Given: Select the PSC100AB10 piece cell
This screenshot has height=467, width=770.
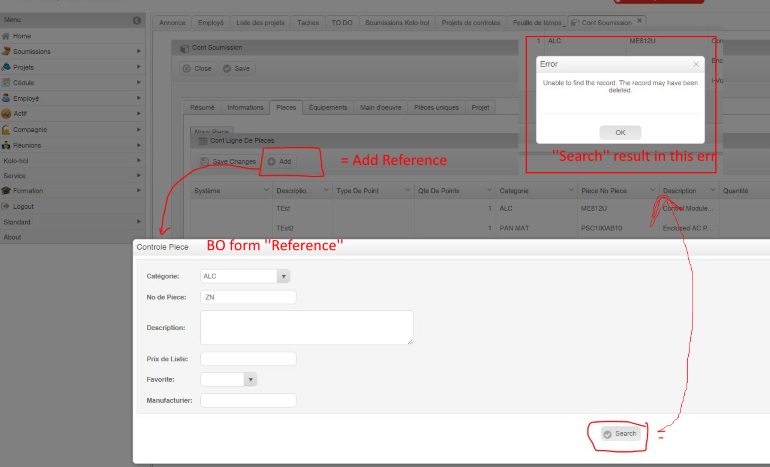Looking at the screenshot, I should (x=602, y=228).
